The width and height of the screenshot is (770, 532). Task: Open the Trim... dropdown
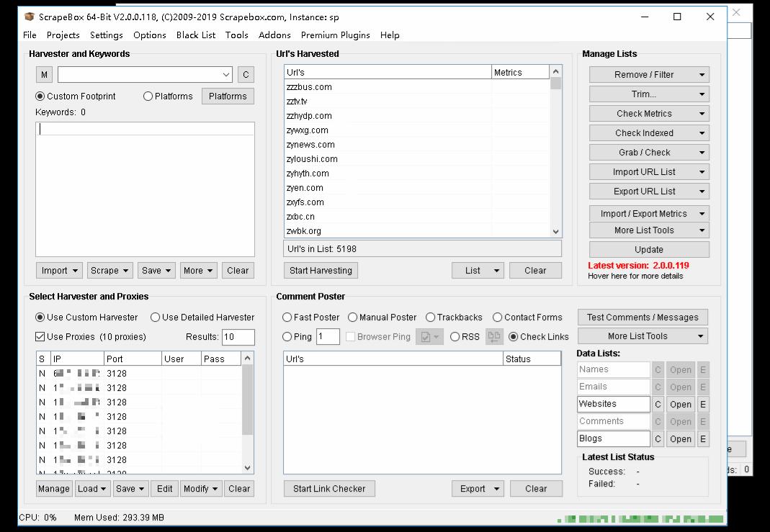[649, 94]
